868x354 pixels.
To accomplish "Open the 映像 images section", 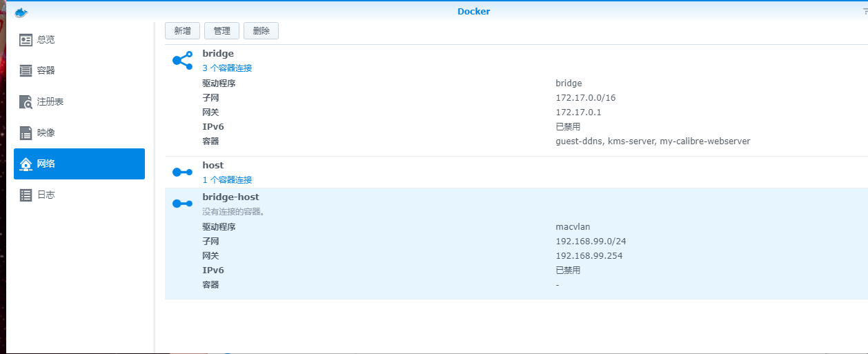I will click(x=79, y=132).
